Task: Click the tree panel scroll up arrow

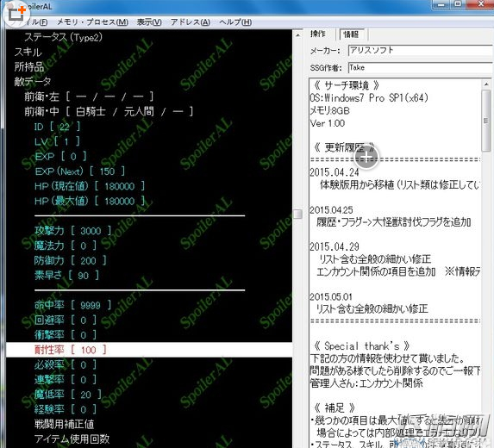Action: (297, 35)
